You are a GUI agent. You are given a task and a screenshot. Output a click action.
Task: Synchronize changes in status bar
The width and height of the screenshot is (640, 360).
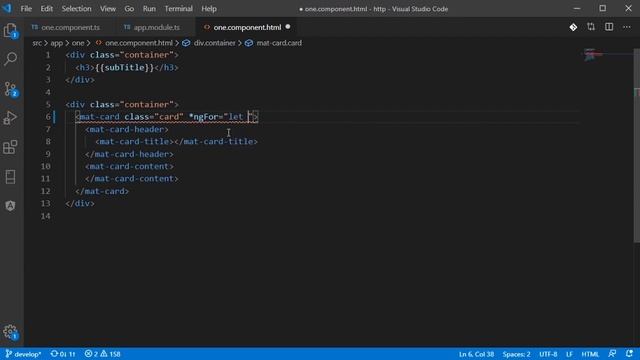coord(63,354)
